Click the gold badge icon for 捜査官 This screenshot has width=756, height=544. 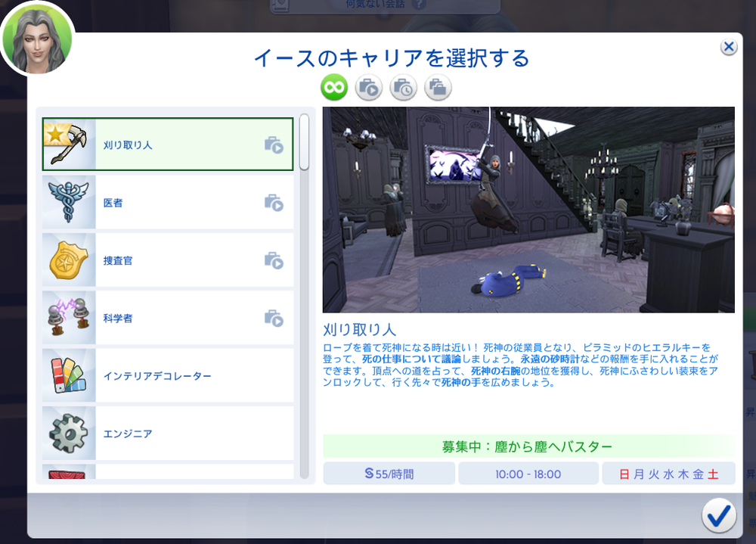click(x=69, y=260)
